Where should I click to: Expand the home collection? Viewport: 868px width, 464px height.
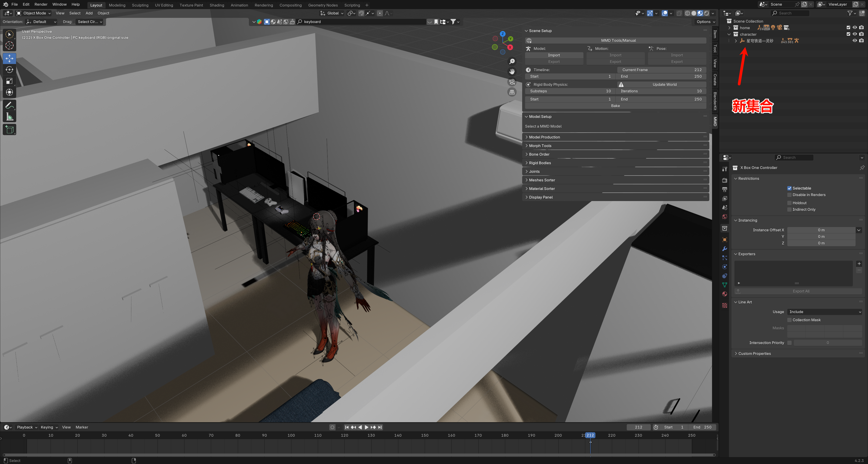(x=729, y=28)
